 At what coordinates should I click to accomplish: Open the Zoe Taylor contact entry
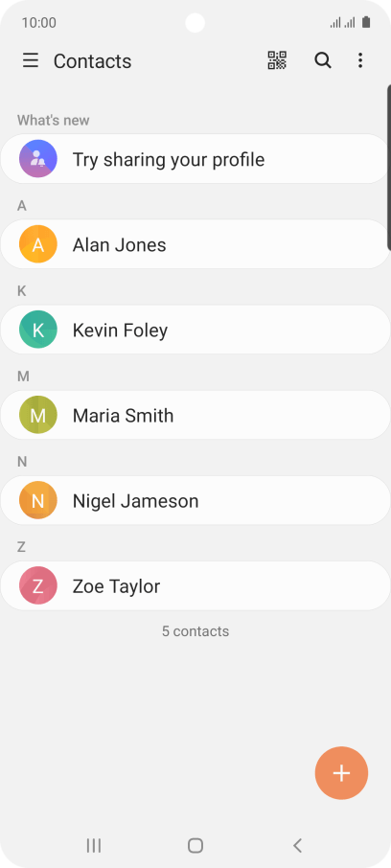click(x=195, y=585)
